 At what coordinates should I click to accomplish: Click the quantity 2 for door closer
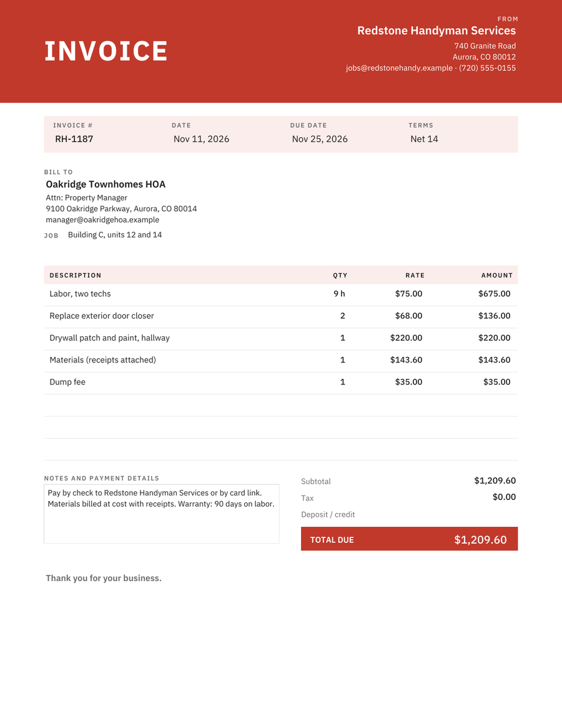(x=342, y=316)
